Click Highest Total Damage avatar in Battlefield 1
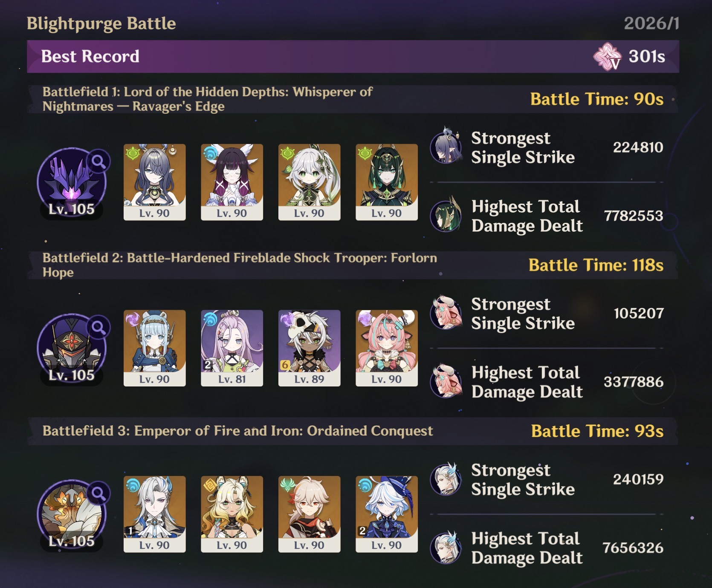This screenshot has width=712, height=588. [x=446, y=216]
